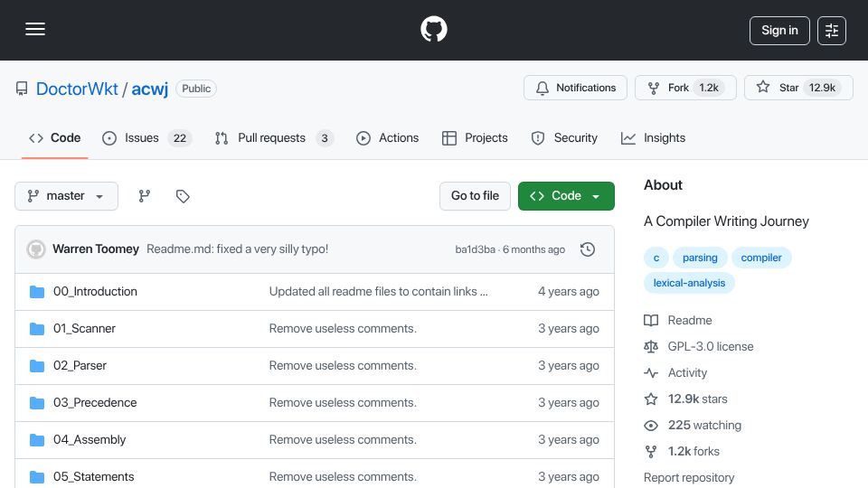Click the Issues count badge 22
Image resolution: width=868 pixels, height=488 pixels.
coord(180,138)
